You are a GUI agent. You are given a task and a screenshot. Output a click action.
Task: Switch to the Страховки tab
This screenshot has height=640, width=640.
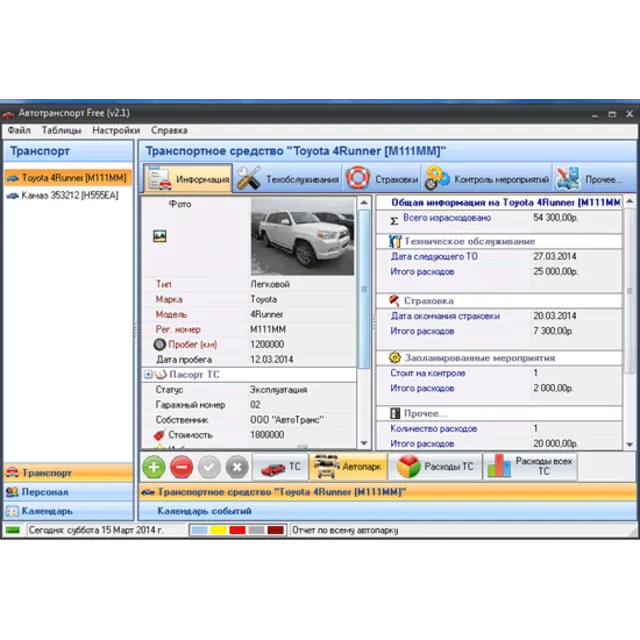(382, 178)
